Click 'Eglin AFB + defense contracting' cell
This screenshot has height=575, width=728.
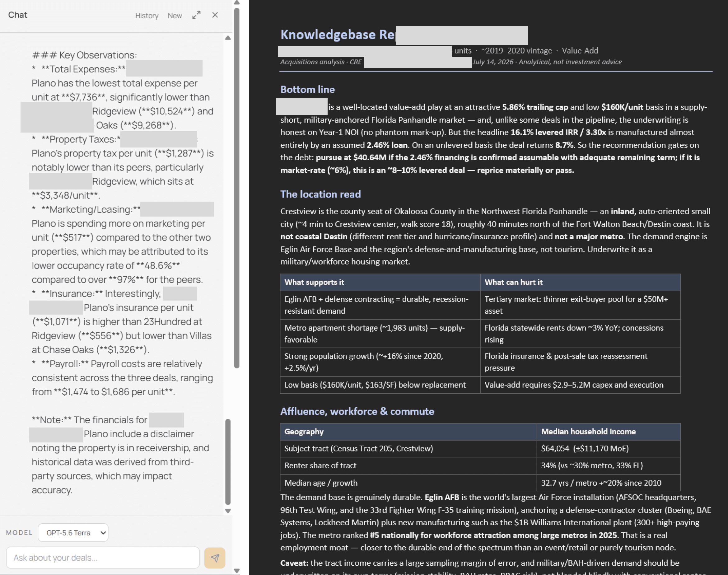(x=380, y=305)
